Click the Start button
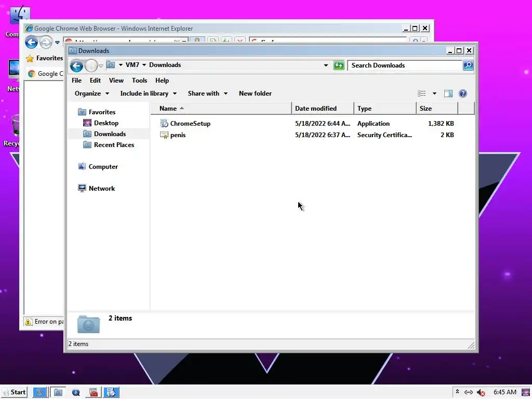The image size is (532, 399). tap(14, 393)
